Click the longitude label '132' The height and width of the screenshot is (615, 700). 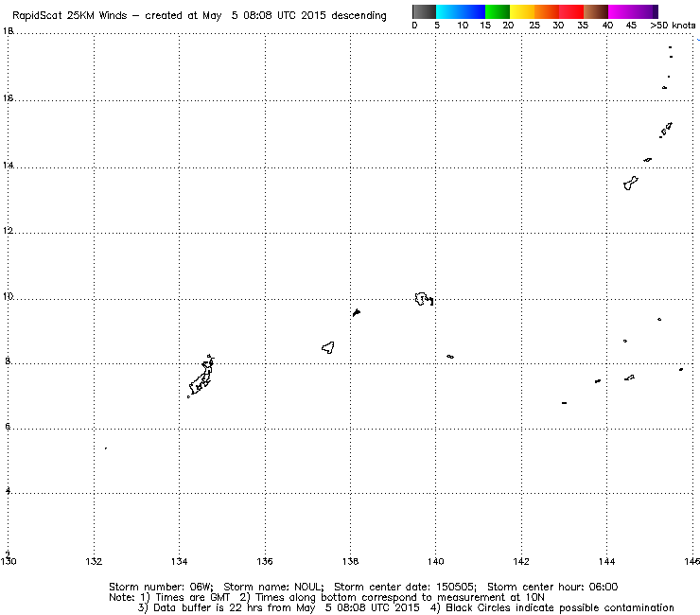(x=94, y=561)
